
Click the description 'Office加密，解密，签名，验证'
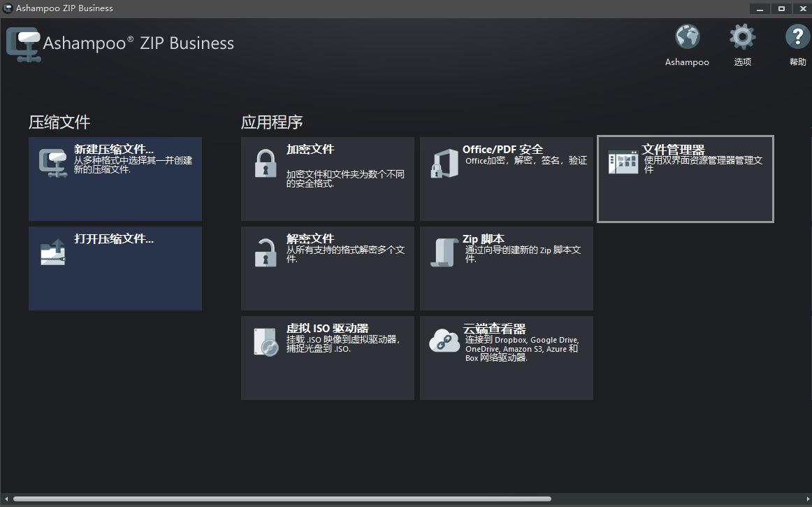coord(526,161)
